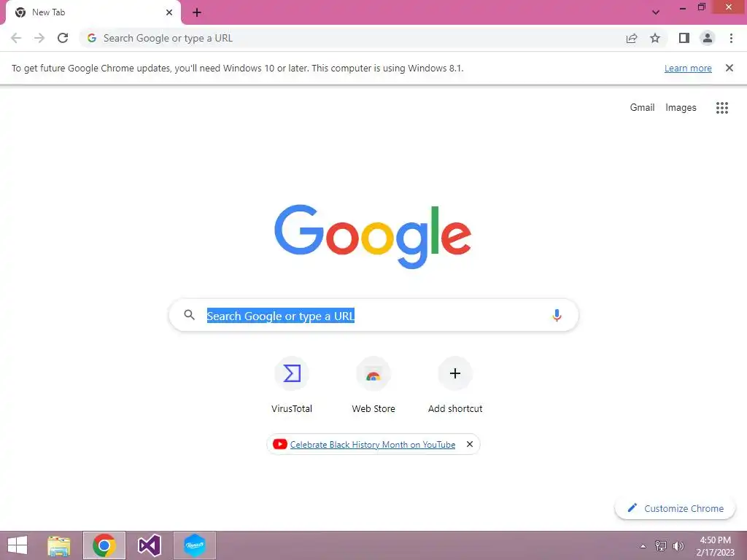Close the Windows update notice bar
This screenshot has height=560, width=747.
729,68
